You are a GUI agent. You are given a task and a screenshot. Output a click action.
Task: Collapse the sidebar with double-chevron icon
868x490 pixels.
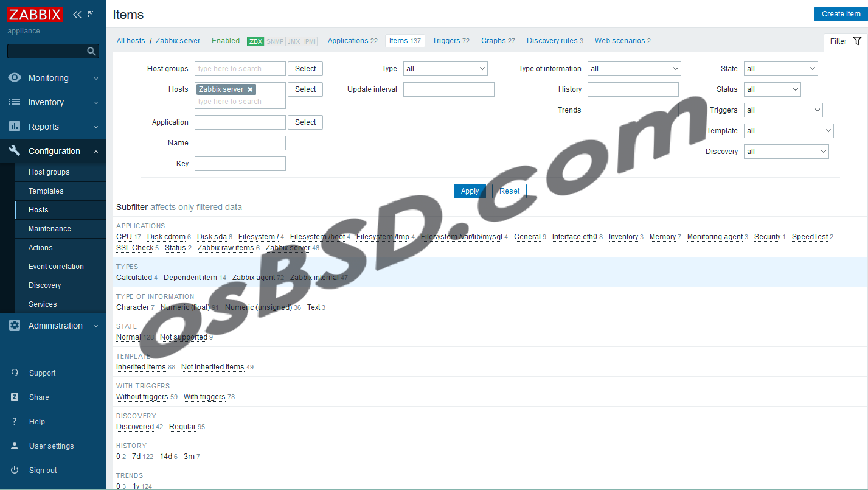point(77,15)
